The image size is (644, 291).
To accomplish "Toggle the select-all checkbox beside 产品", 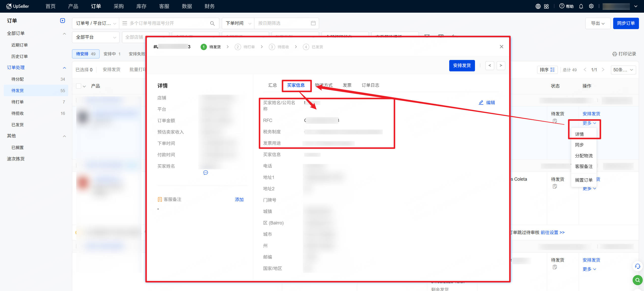I will coord(79,86).
